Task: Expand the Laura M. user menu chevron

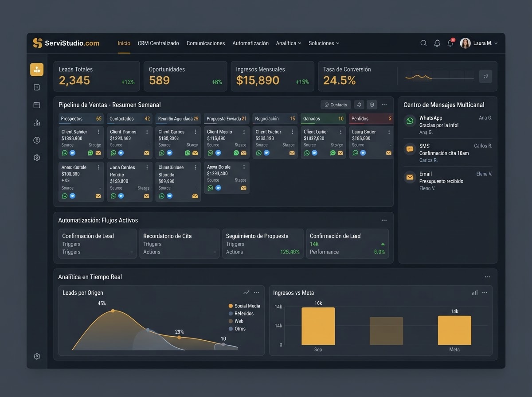Action: (496, 43)
